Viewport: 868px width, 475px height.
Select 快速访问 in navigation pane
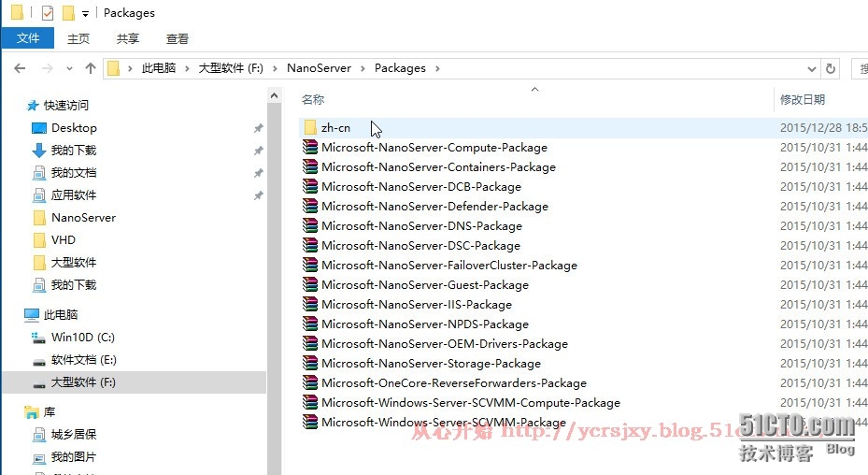(x=66, y=106)
